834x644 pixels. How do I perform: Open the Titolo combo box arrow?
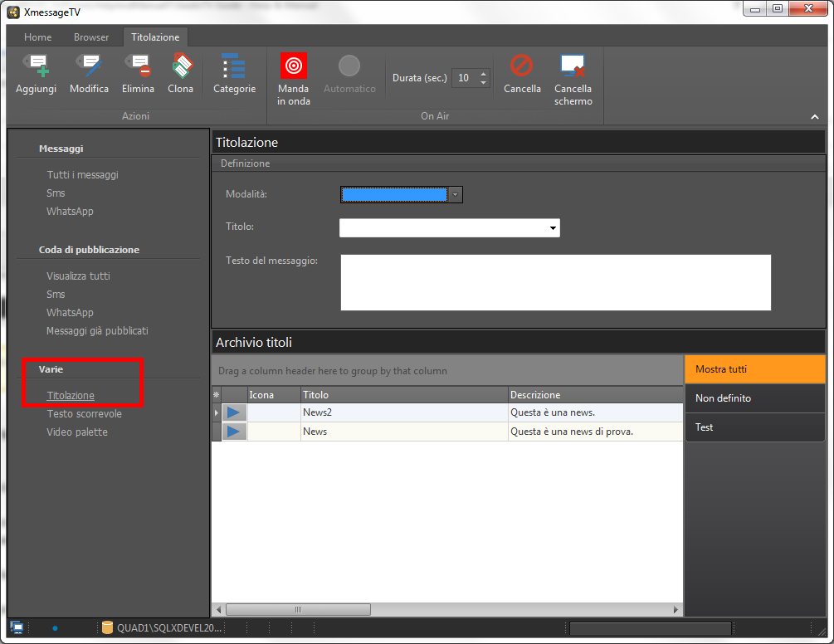554,228
